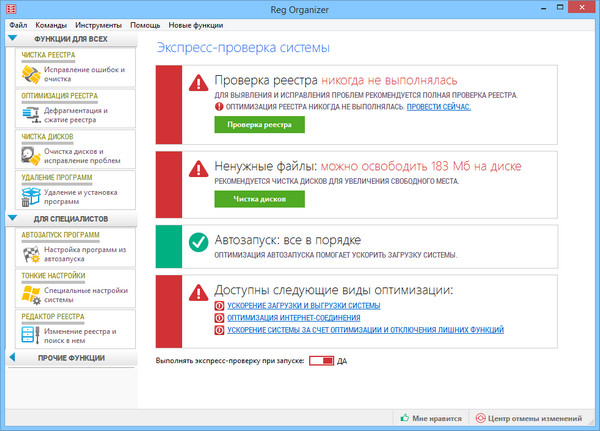This screenshot has width=600, height=431.
Task: Click the Registry Optimization defrag icon
Action: [30, 115]
